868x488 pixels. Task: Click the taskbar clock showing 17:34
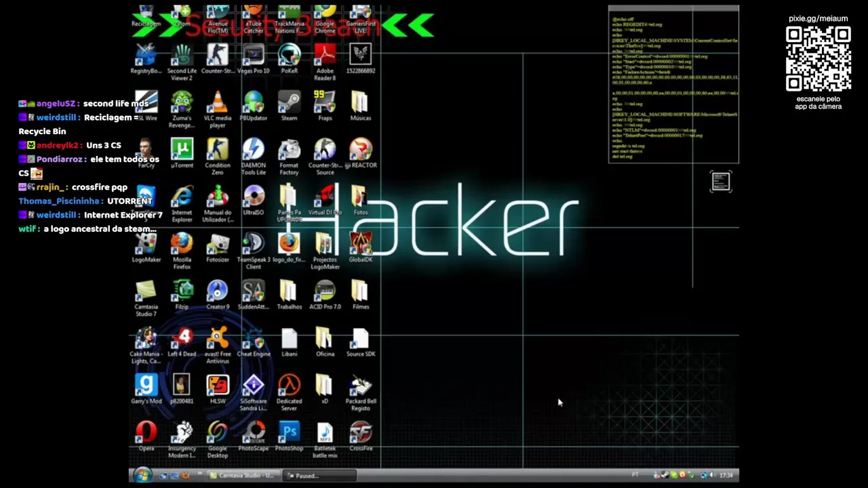(726, 475)
